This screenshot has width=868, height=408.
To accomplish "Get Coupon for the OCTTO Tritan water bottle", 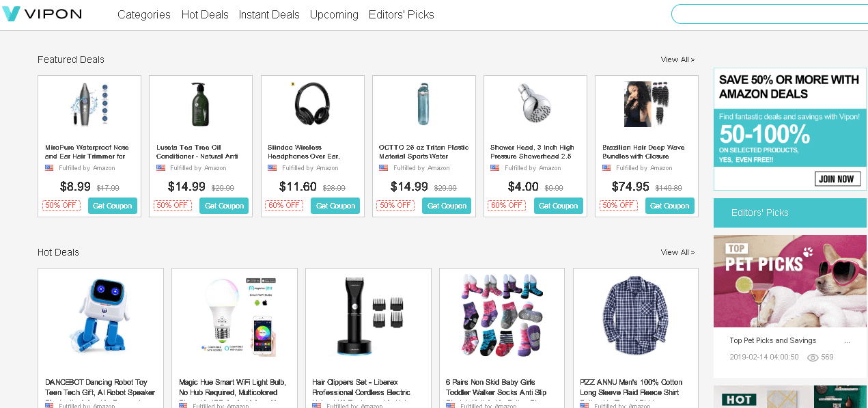I will click(x=446, y=205).
